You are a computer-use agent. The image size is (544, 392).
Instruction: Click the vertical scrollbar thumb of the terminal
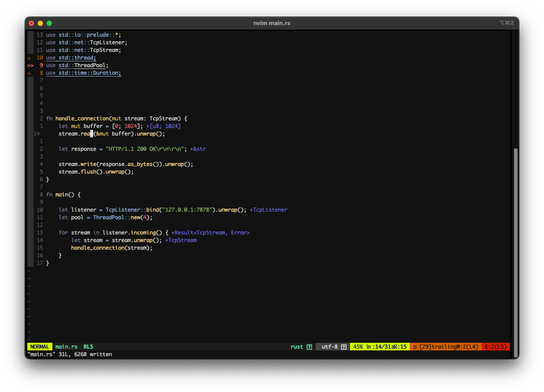point(515,253)
